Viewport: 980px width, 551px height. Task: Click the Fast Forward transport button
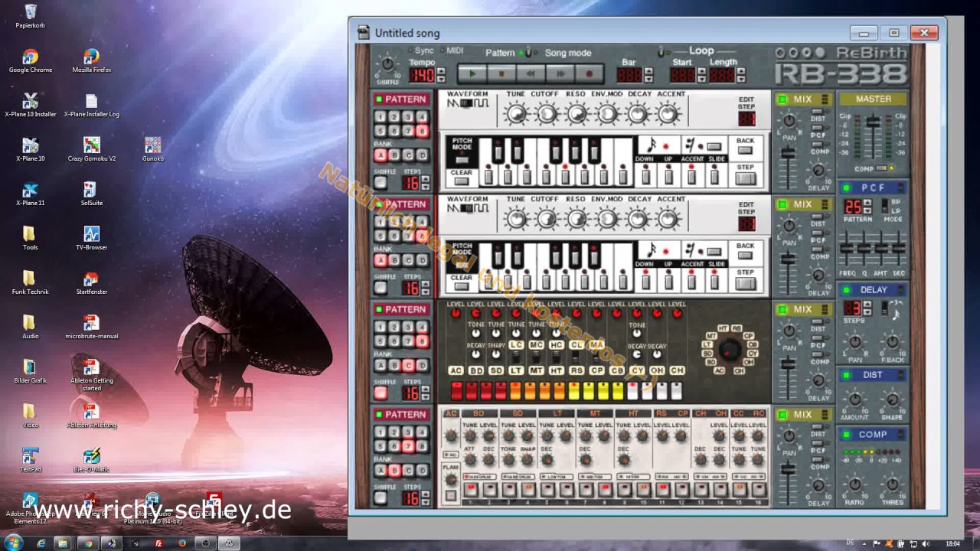pyautogui.click(x=560, y=74)
